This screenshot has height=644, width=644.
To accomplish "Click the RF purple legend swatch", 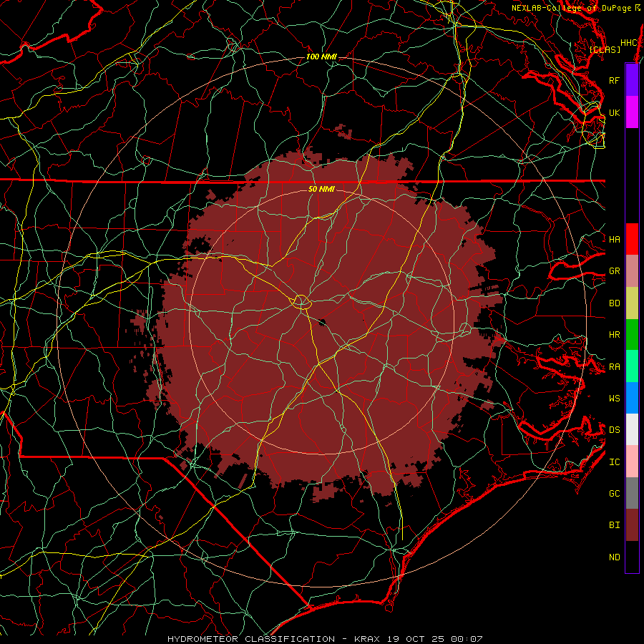I will [x=632, y=80].
